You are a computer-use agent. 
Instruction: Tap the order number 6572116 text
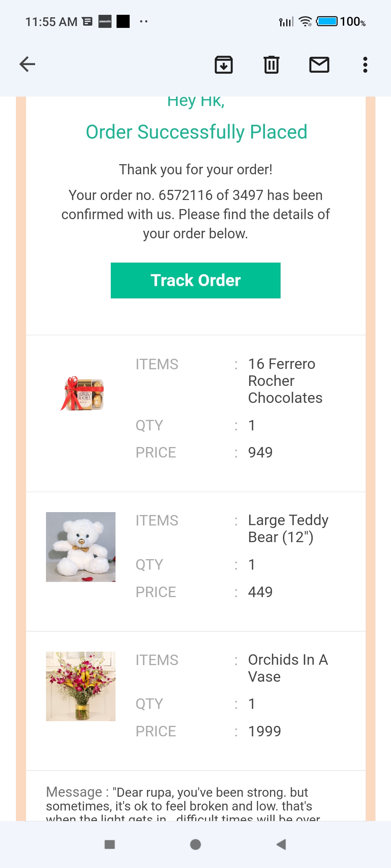click(185, 195)
